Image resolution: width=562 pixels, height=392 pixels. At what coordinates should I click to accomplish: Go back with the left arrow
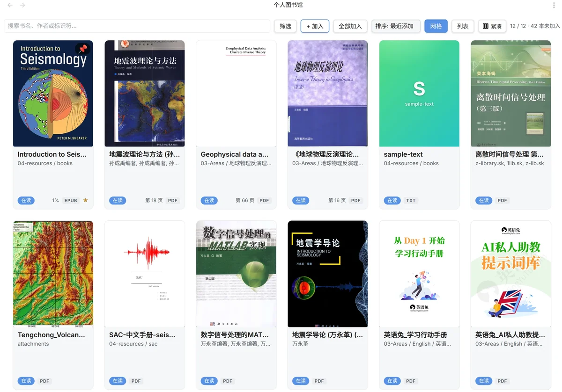point(10,5)
